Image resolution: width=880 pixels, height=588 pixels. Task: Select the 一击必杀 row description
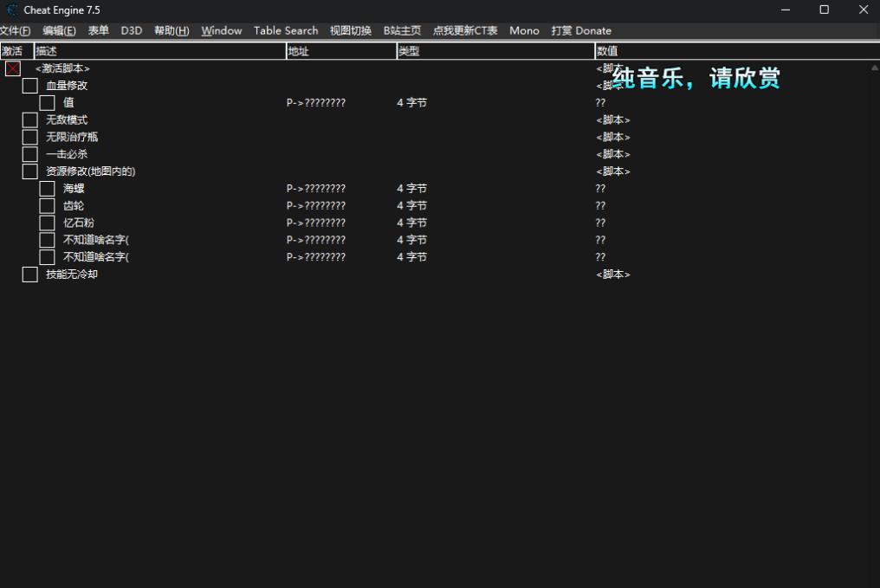(67, 154)
